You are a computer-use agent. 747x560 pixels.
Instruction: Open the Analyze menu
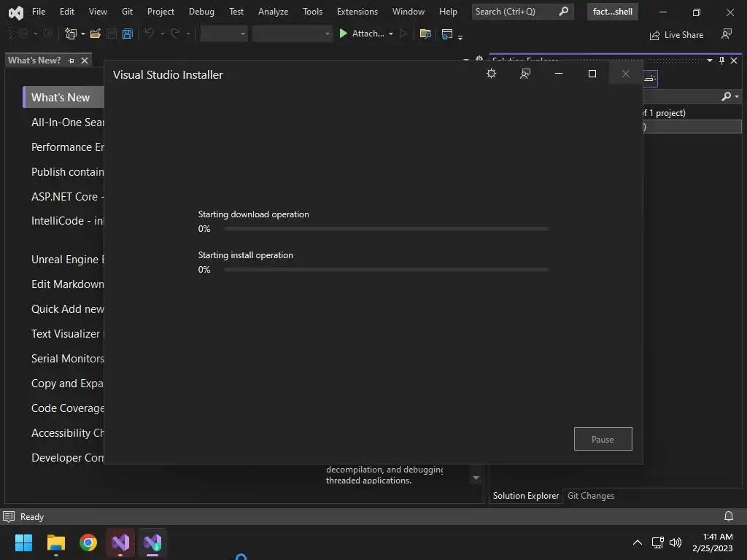pyautogui.click(x=273, y=12)
